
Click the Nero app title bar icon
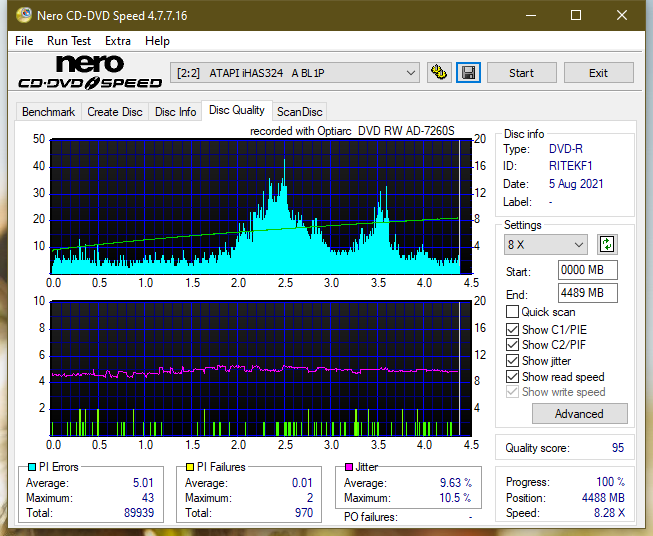24,15
